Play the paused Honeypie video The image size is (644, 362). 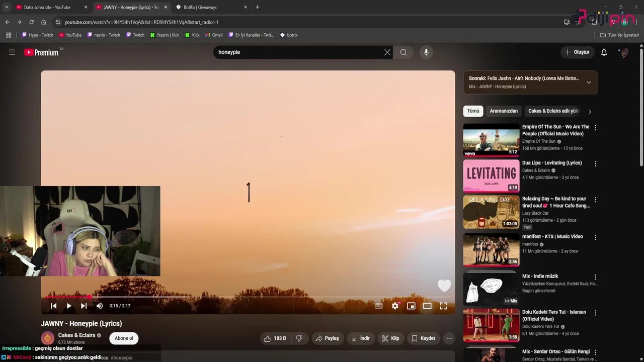(69, 306)
